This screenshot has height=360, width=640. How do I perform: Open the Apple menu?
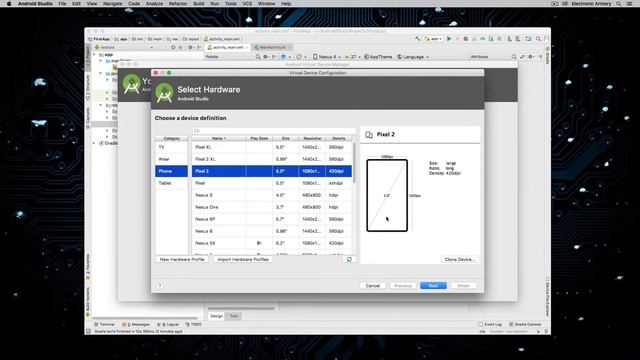(9, 4)
